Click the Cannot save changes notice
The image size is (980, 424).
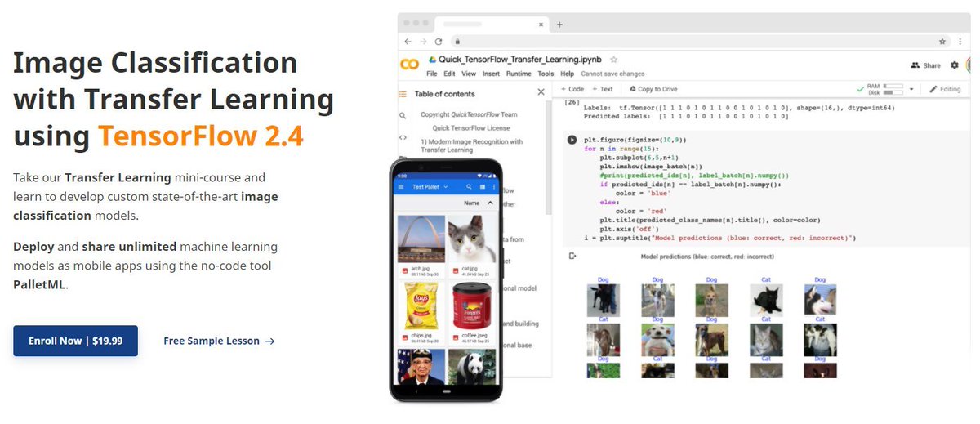(x=612, y=74)
